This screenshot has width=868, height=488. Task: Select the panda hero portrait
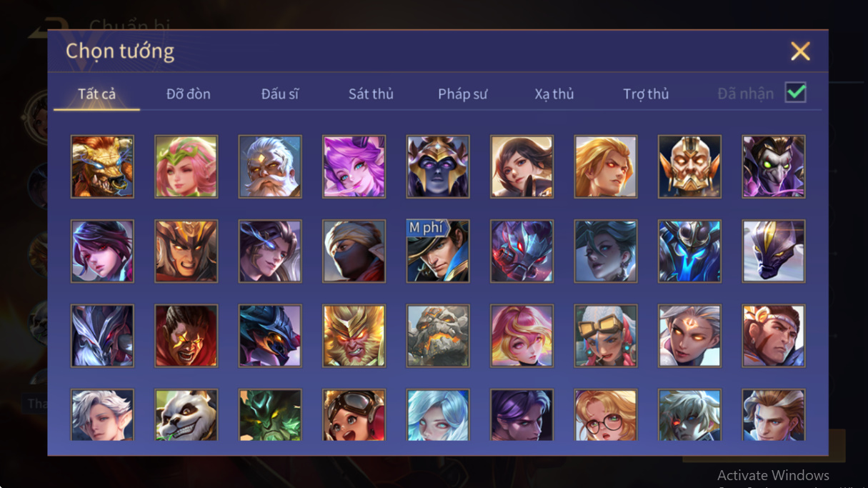point(186,415)
